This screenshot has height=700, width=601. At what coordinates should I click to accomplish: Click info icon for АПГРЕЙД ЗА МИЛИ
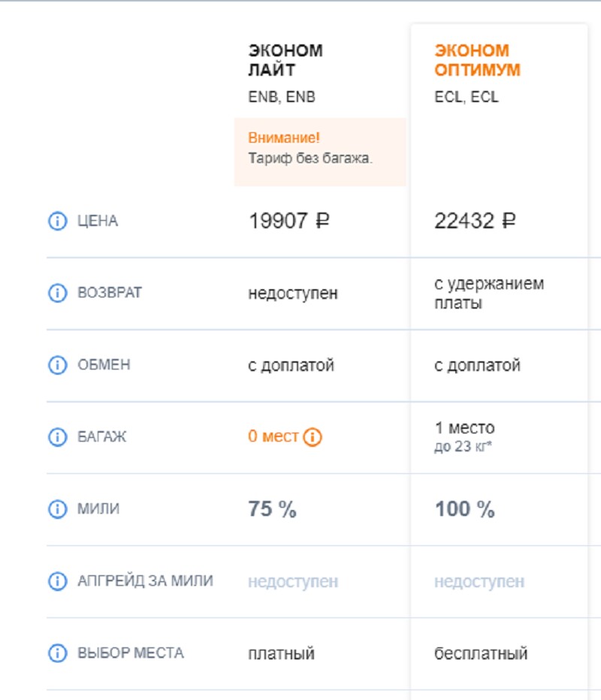57,581
